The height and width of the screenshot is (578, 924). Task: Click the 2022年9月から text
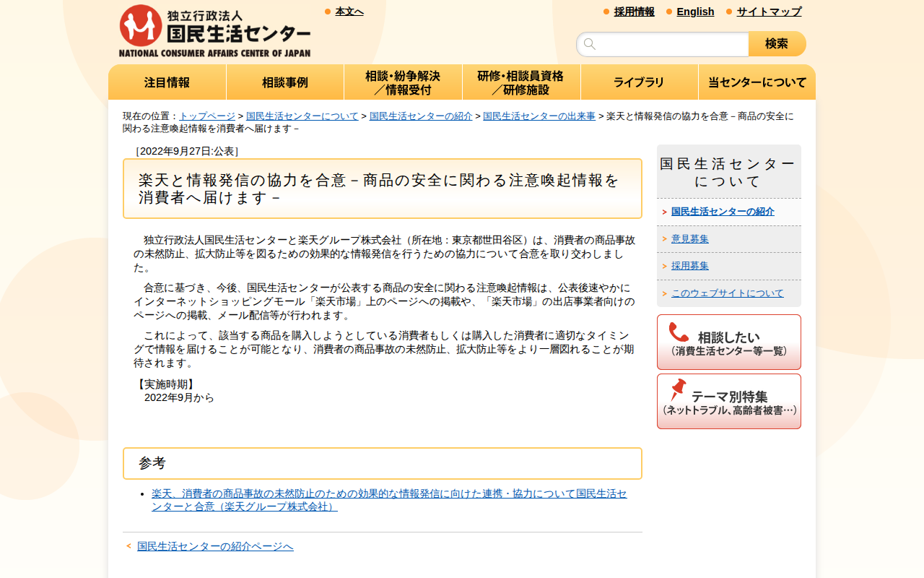[x=179, y=397]
